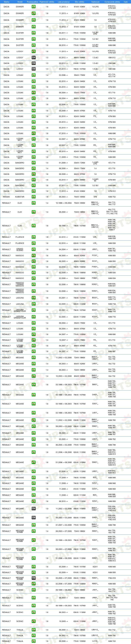Click the K9K 612 engine code

coord(112,57)
